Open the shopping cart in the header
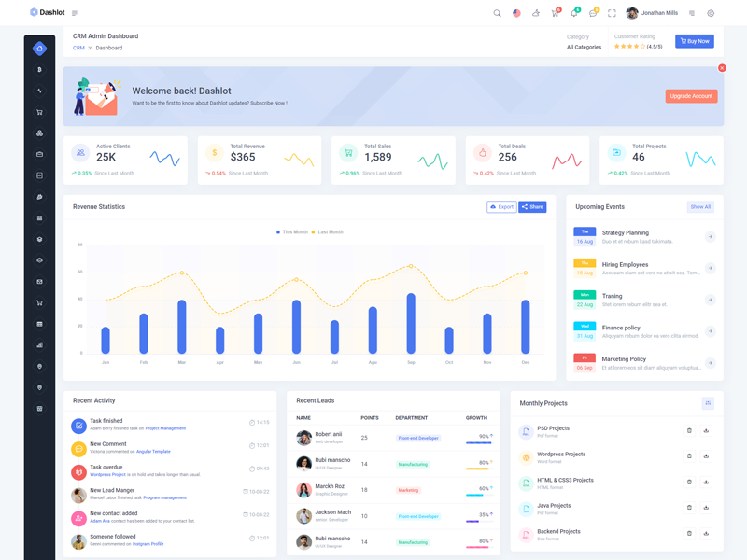Image resolution: width=747 pixels, height=560 pixels. [x=555, y=13]
